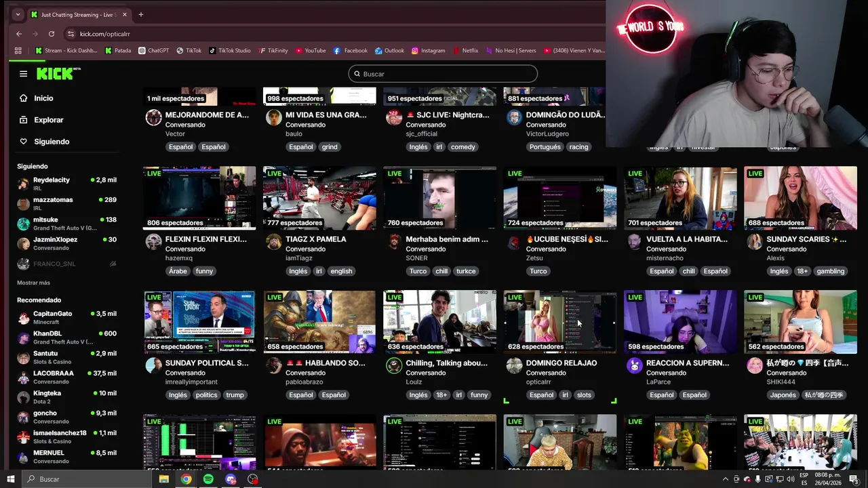Screen dimensions: 868x488
Task: Open mitsuke channel in sidebar
Action: click(x=66, y=224)
